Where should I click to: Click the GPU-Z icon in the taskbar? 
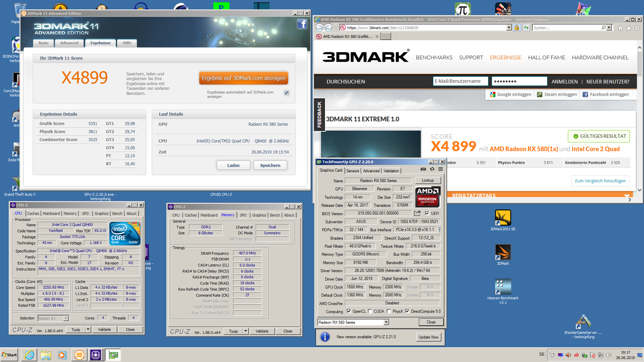click(113, 355)
